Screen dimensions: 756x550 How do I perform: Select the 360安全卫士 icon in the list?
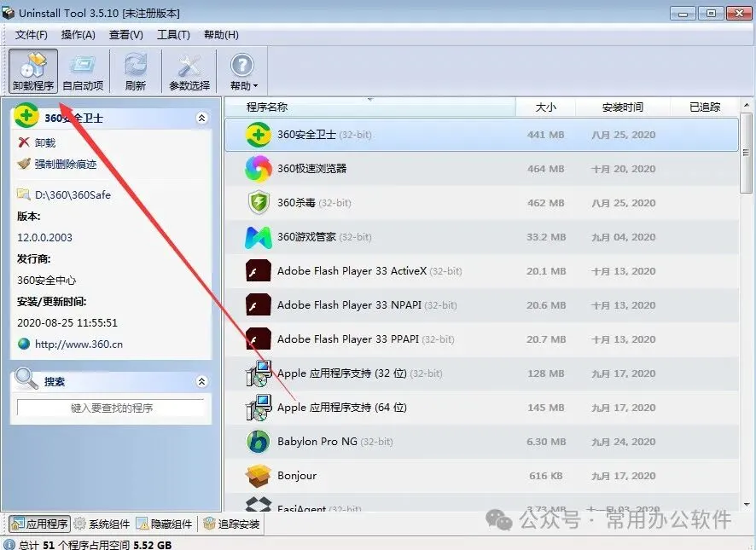pyautogui.click(x=259, y=135)
